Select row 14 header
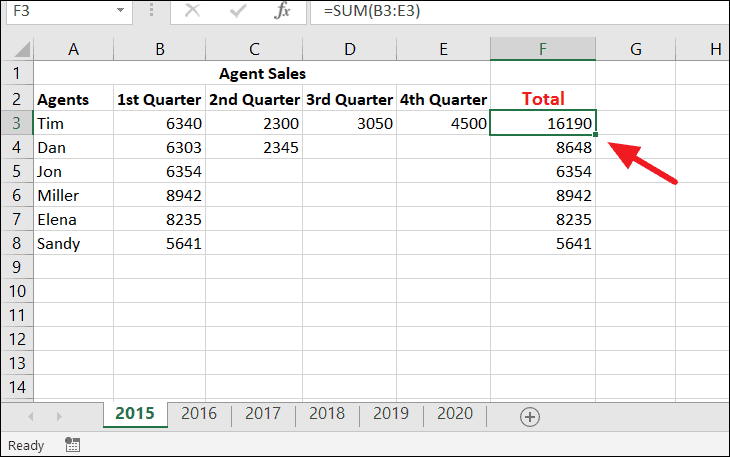The width and height of the screenshot is (730, 457). 17,387
